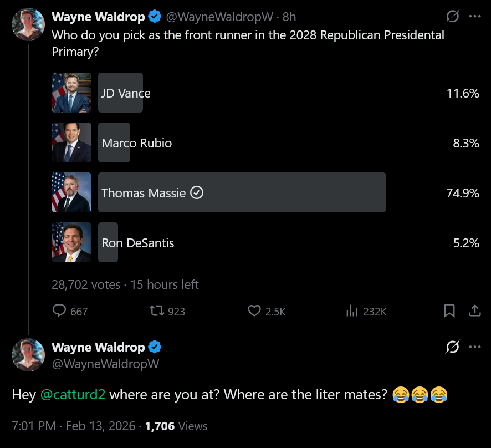Open the more options menu on reply tweet

click(x=475, y=347)
